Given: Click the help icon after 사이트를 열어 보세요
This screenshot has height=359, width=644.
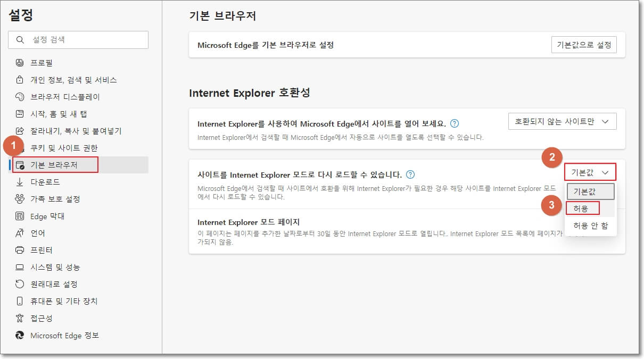Looking at the screenshot, I should tap(455, 123).
